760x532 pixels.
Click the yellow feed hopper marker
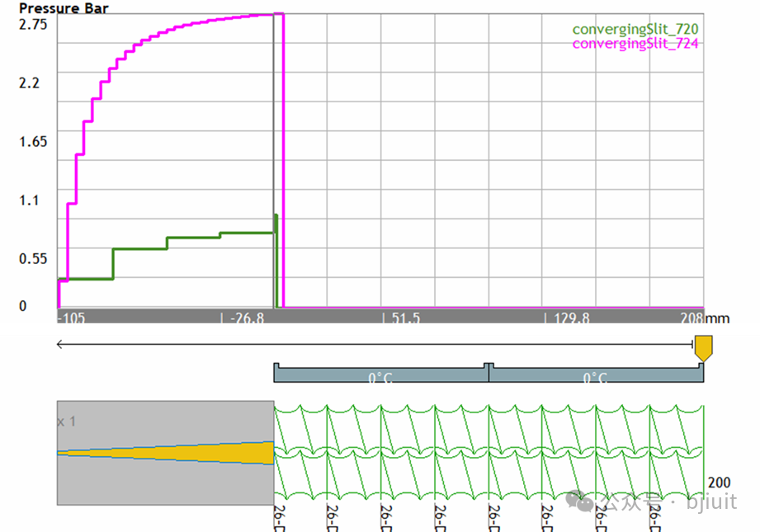703,347
